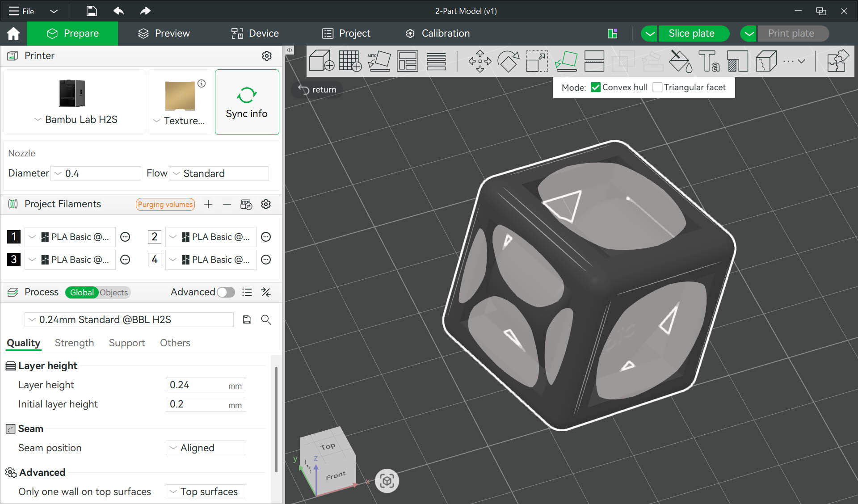Expand the Seam position dropdown
The width and height of the screenshot is (858, 504).
[x=206, y=448]
